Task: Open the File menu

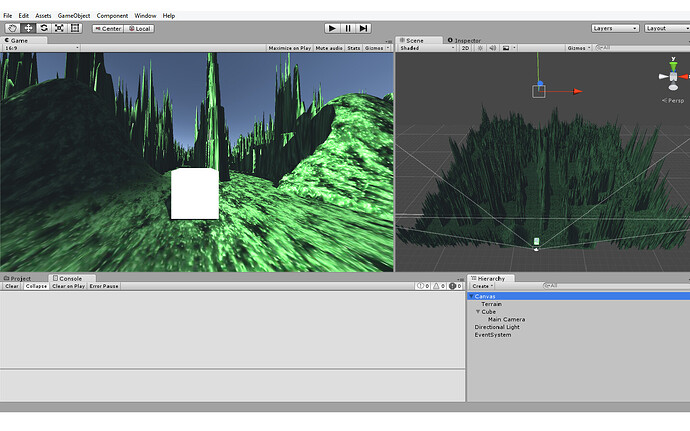Action: pyautogui.click(x=7, y=15)
